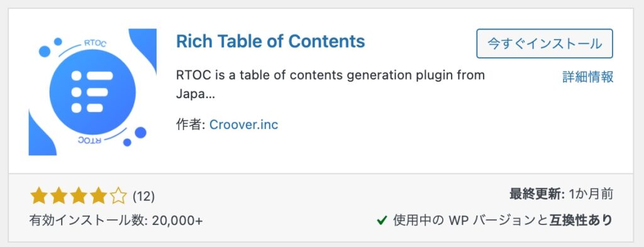This screenshot has width=644, height=247.
Task: Click the bold 互換性あり text
Action: coord(580,221)
